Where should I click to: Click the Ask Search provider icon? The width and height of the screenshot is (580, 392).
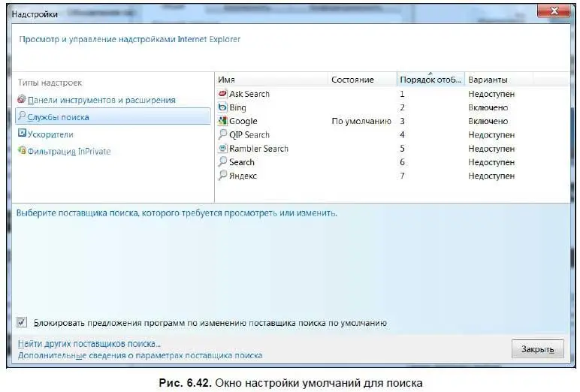click(222, 94)
